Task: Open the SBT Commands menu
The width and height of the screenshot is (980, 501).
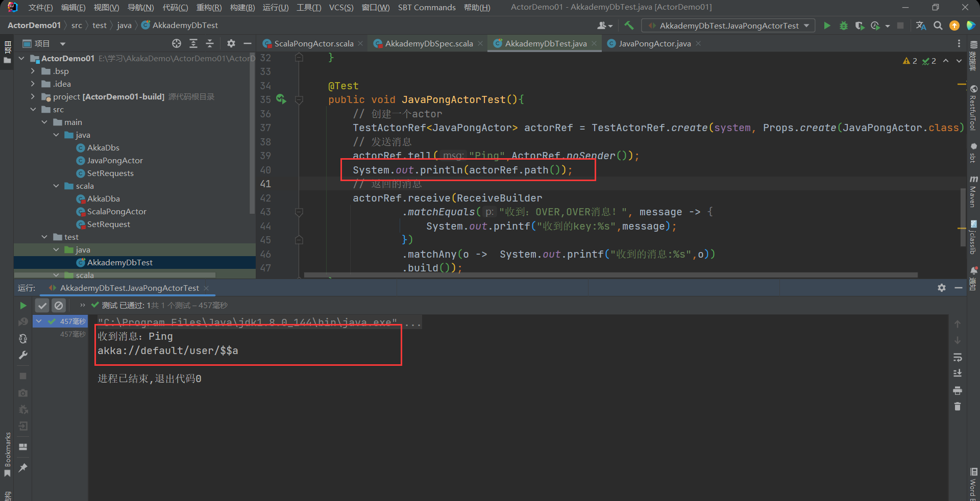Action: 427,7
